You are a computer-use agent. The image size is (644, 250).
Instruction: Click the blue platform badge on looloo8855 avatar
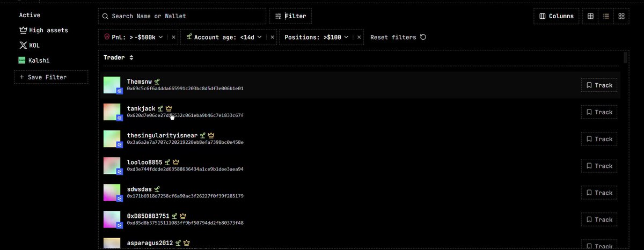(x=119, y=172)
